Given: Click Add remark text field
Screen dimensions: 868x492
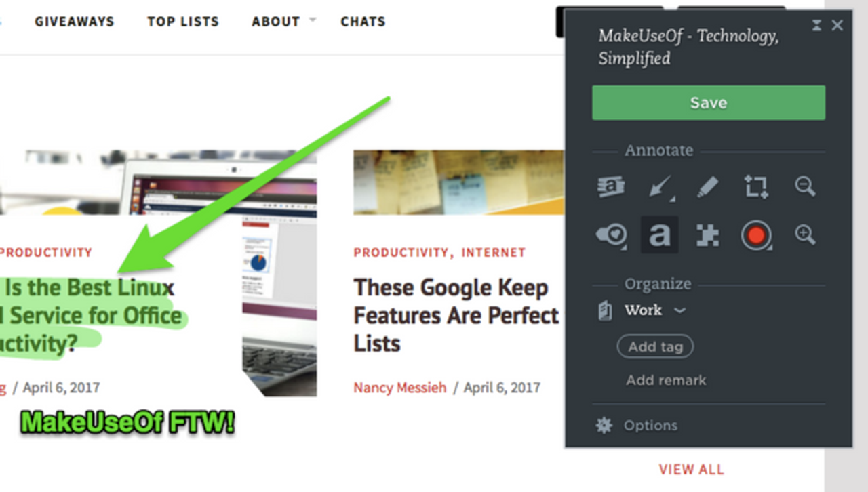Looking at the screenshot, I should coord(666,380).
